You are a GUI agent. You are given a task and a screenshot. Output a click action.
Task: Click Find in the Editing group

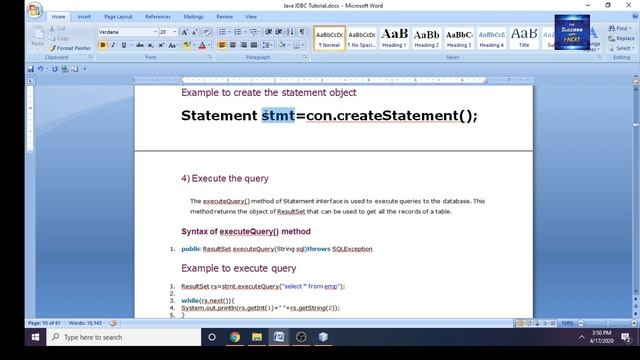(x=620, y=28)
